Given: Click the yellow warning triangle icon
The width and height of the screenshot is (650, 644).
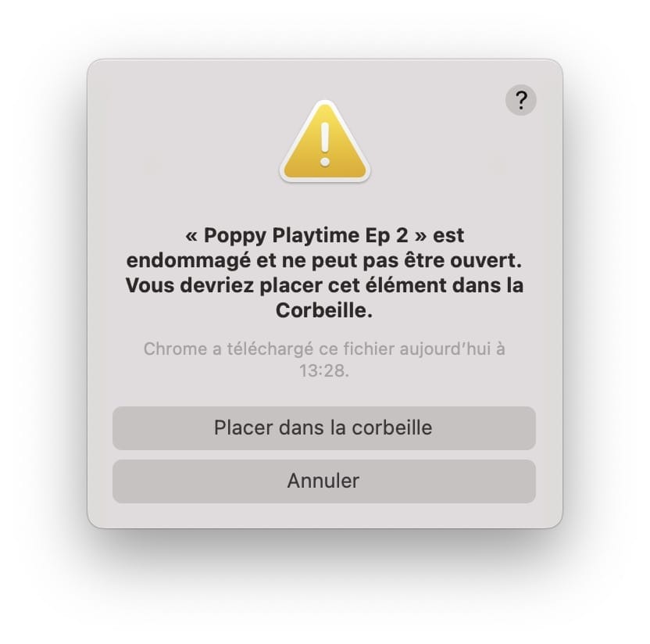Looking at the screenshot, I should (x=324, y=141).
